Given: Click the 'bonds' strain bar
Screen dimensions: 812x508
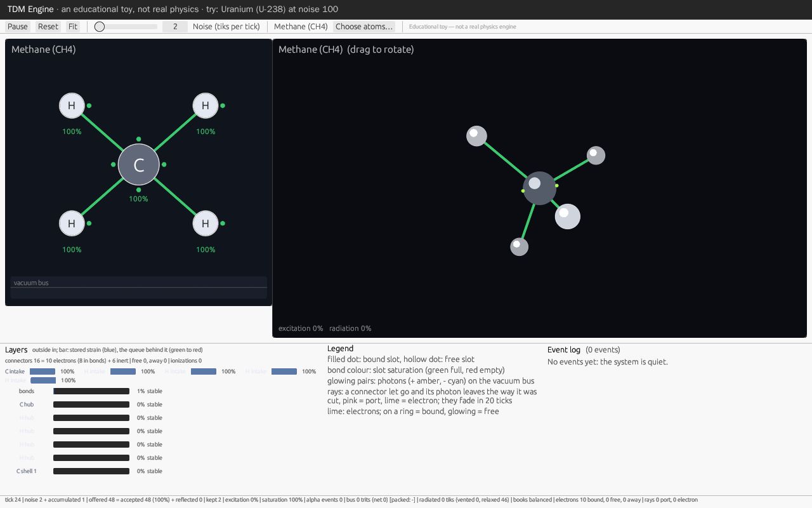Looking at the screenshot, I should [91, 391].
